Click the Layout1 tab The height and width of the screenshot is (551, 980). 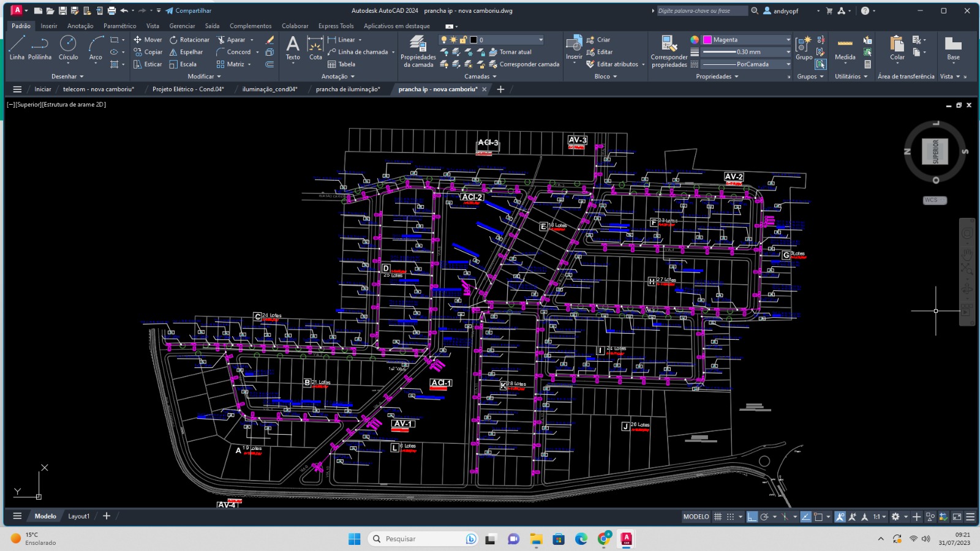[78, 517]
